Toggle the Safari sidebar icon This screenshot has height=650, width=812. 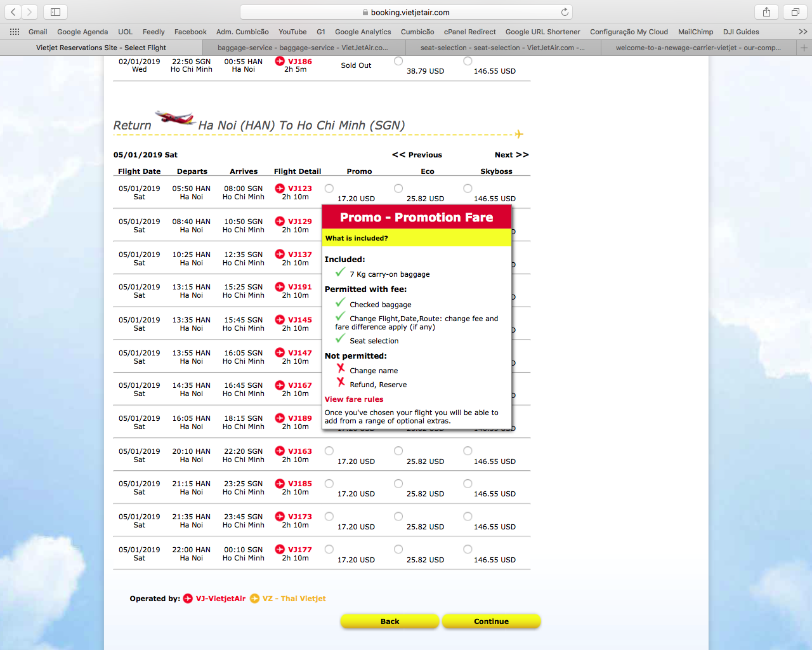point(55,12)
